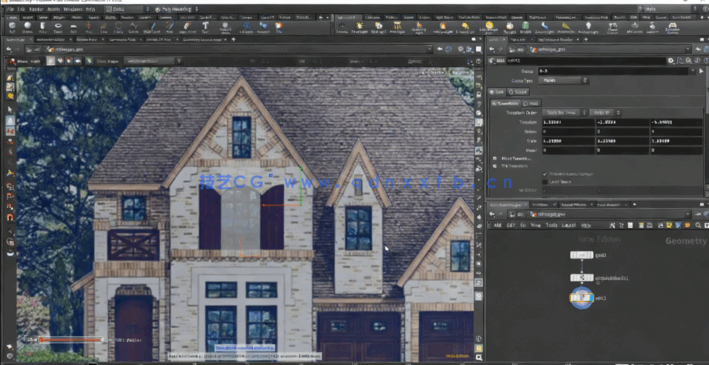Select the Null shelf tool
709x365 pixels.
point(88,28)
